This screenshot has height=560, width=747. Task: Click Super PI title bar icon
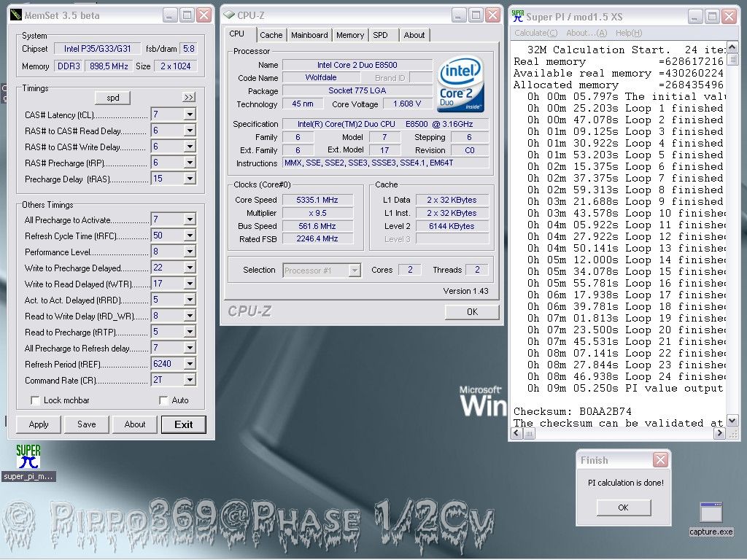pos(517,16)
